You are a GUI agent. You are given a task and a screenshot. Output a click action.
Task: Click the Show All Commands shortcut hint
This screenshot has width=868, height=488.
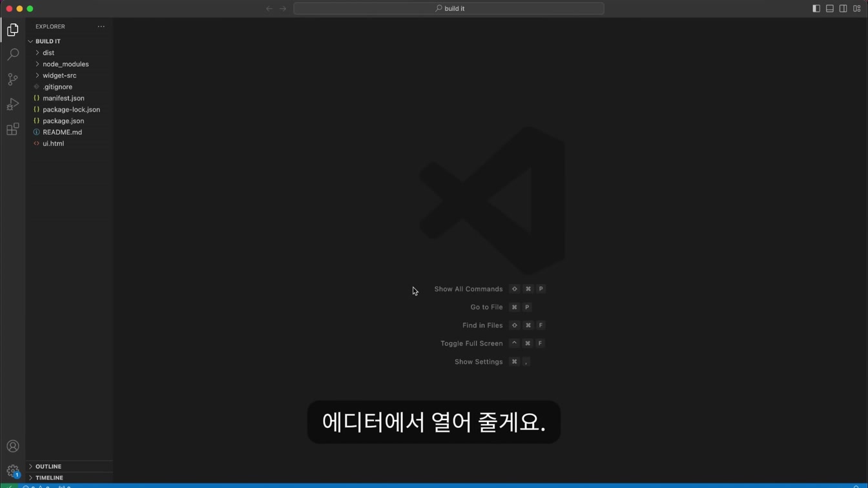[x=490, y=289]
